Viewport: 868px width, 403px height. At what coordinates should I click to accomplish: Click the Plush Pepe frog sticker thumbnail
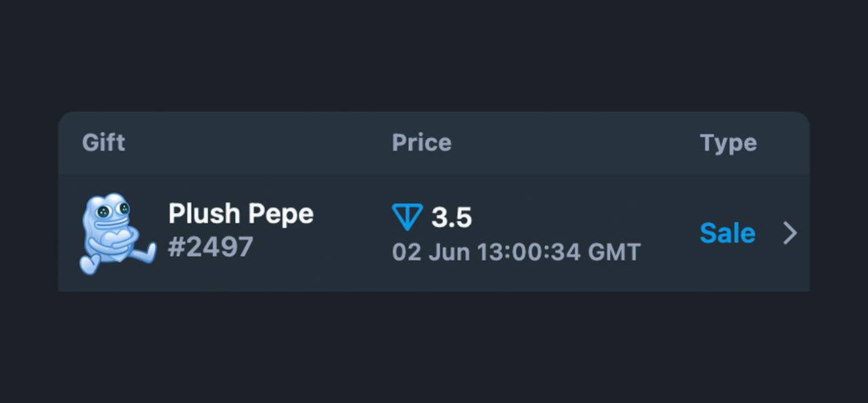118,234
